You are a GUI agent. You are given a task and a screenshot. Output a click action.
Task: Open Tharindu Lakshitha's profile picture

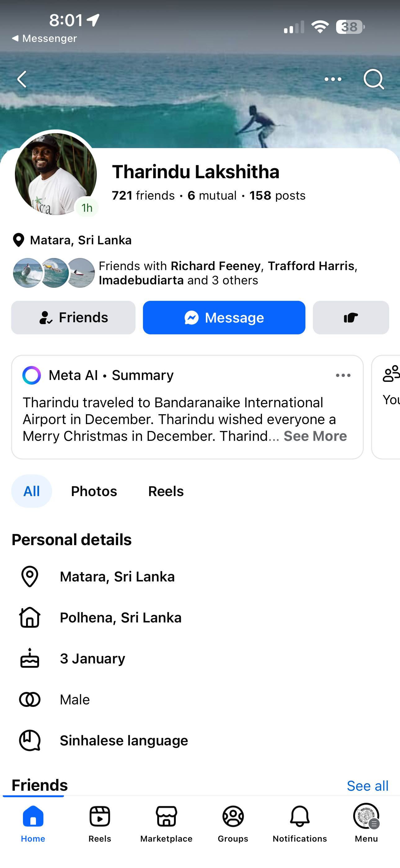tap(56, 174)
